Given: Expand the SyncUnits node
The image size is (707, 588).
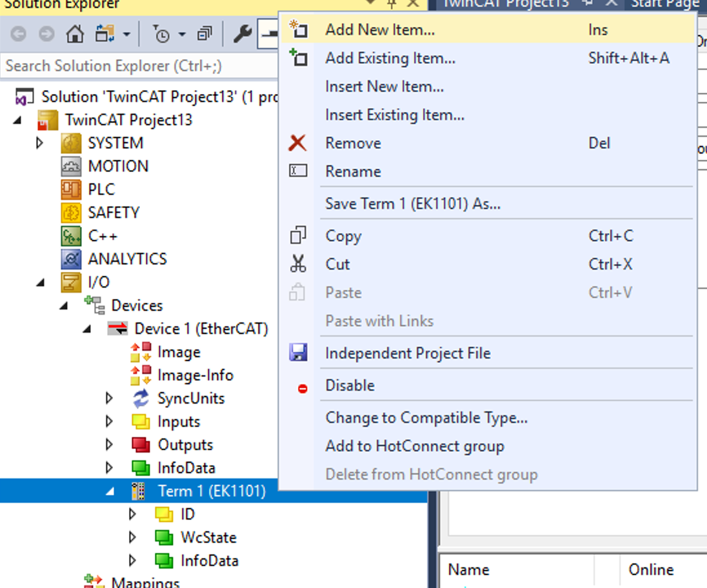Looking at the screenshot, I should pyautogui.click(x=110, y=398).
